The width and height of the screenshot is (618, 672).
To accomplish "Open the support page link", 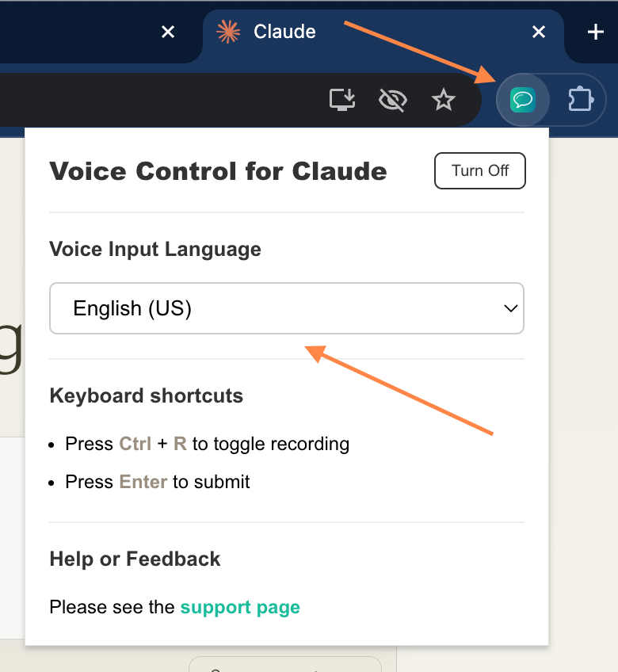I will click(240, 608).
